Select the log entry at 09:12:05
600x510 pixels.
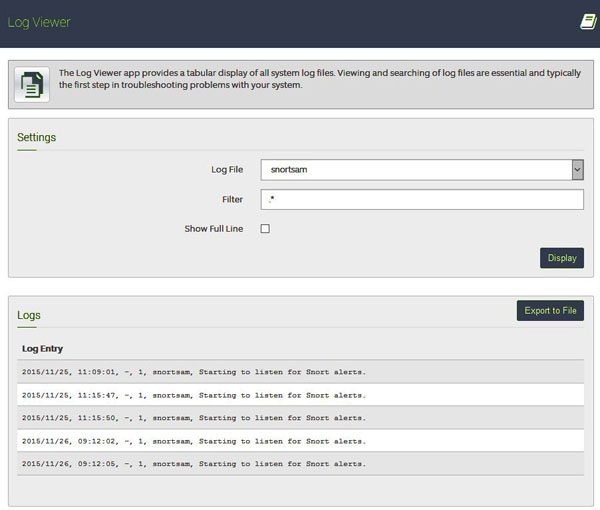click(x=300, y=464)
